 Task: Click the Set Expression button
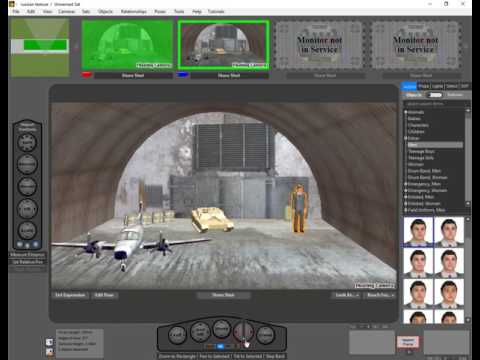(70, 295)
